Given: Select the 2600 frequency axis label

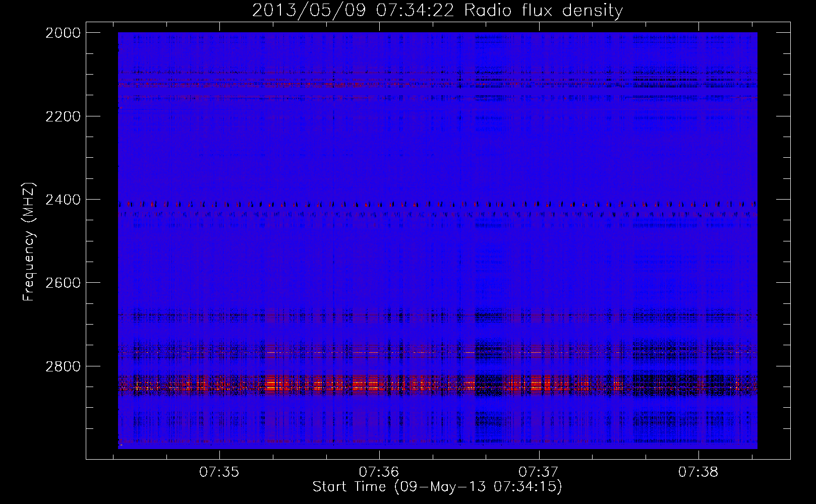Looking at the screenshot, I should pos(63,283).
